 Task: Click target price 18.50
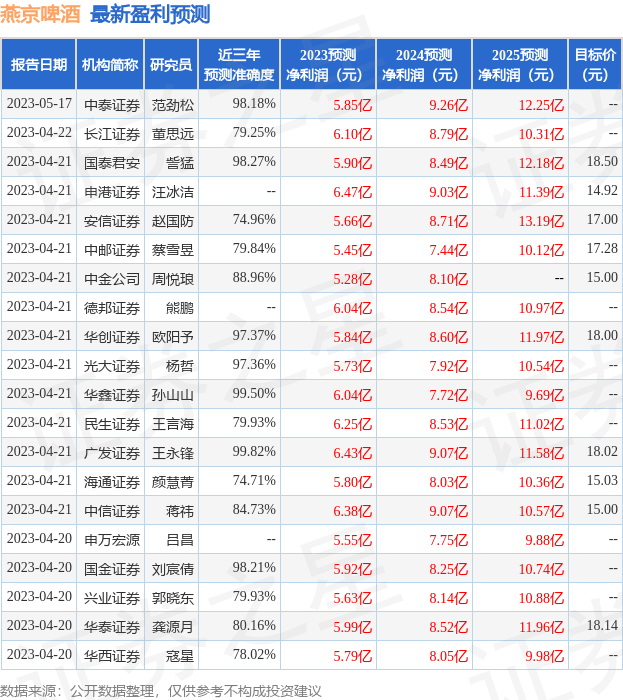[602, 161]
